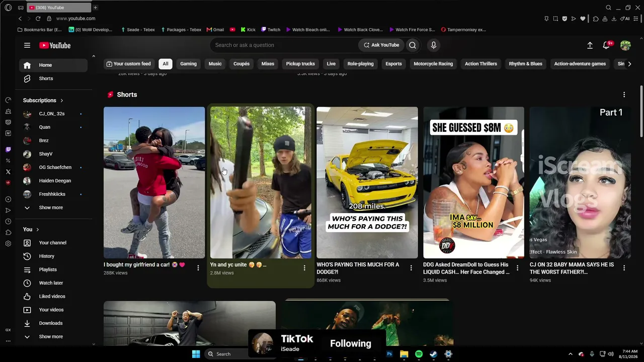644x362 pixels.
Task: Open options for 'Yn and yc unite' short
Action: coord(304,268)
